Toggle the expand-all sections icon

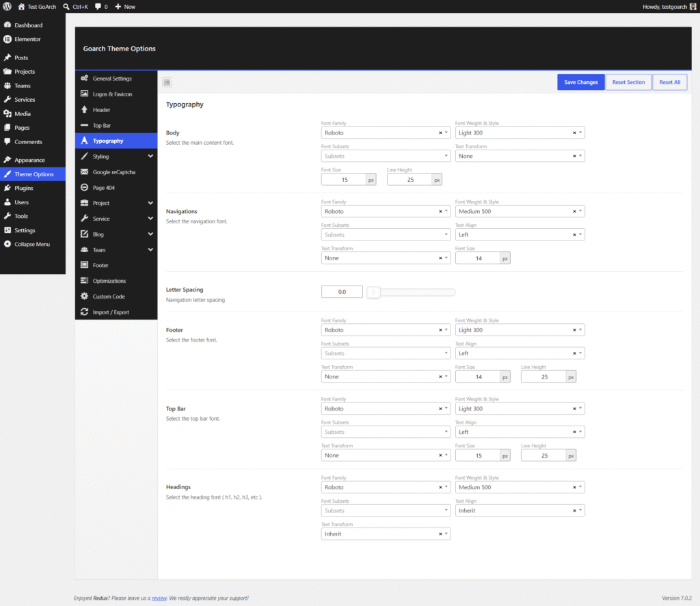(167, 82)
